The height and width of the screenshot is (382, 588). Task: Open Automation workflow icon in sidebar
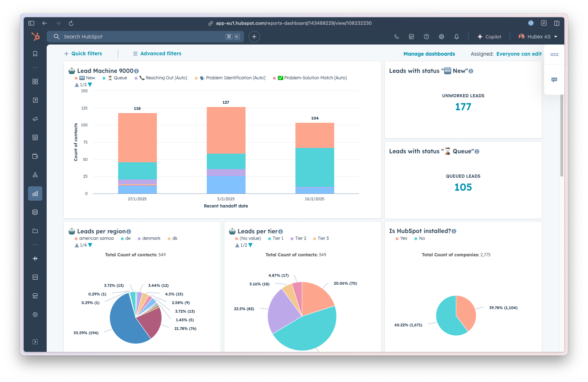click(35, 175)
